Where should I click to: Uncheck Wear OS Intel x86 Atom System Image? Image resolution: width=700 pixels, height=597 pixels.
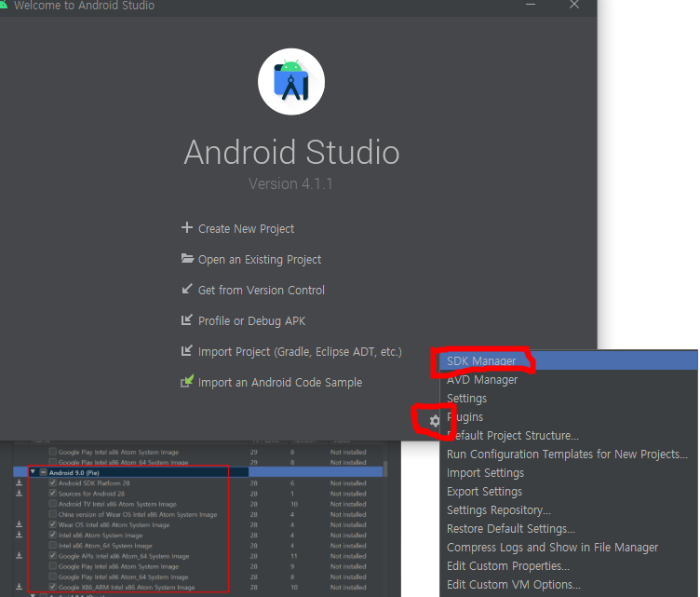point(53,524)
